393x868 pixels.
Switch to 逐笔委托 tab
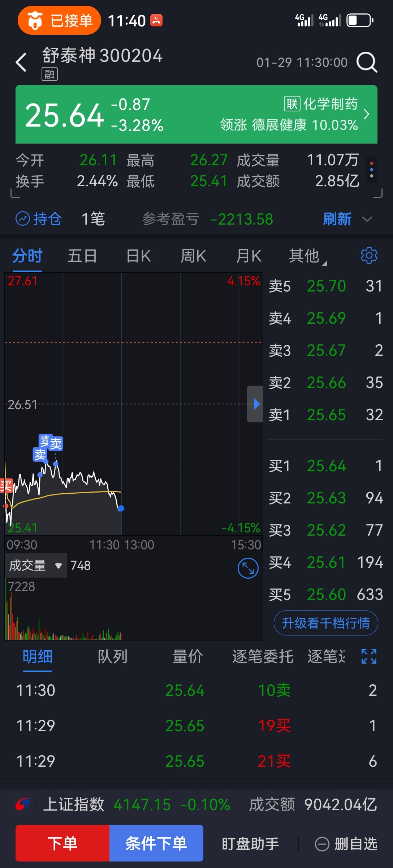tap(263, 657)
